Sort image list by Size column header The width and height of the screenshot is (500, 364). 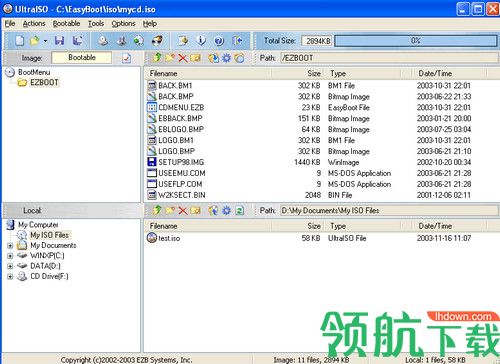pos(299,73)
